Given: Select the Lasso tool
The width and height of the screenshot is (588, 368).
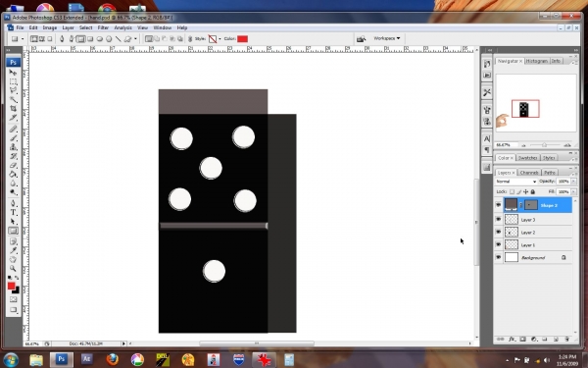Looking at the screenshot, I should 13,90.
